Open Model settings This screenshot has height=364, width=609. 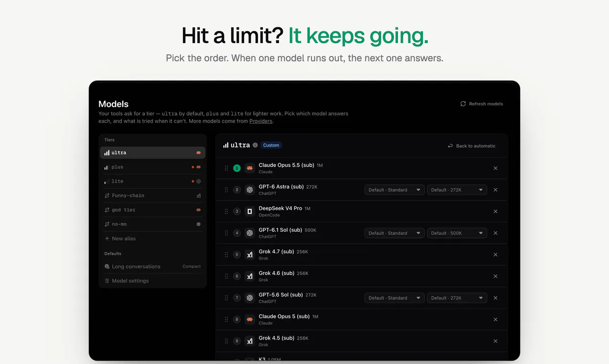click(152, 281)
